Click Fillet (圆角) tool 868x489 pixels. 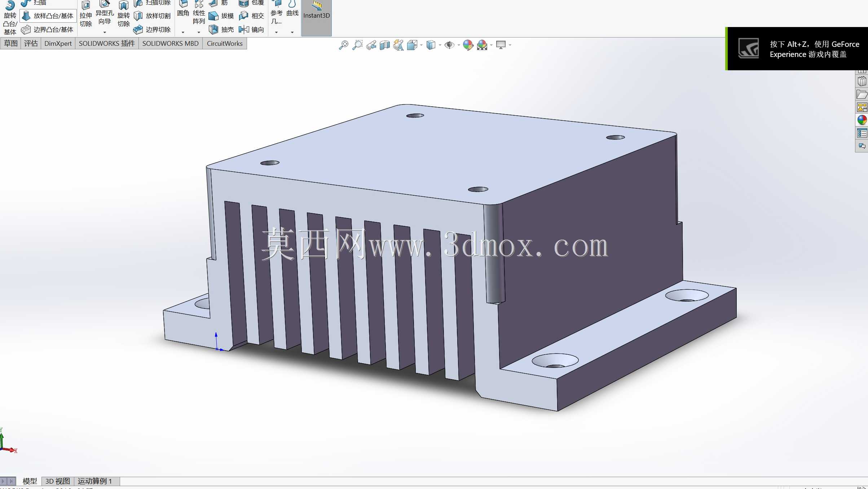(183, 9)
